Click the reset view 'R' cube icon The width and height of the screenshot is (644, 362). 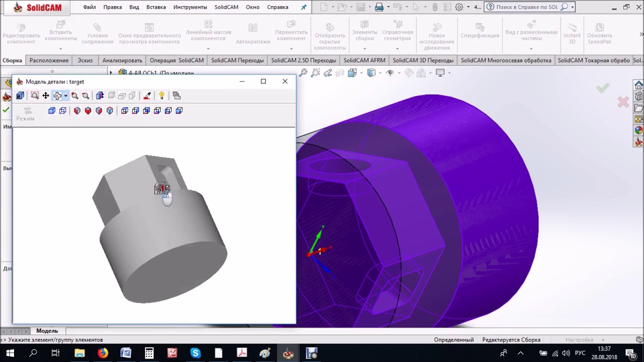tap(20, 96)
